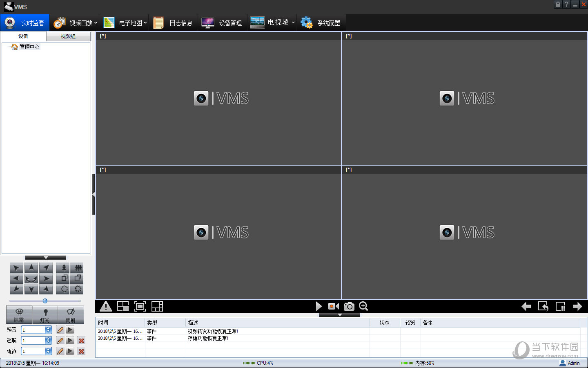
Task: Collapse the left panel via side handle
Action: [x=94, y=194]
